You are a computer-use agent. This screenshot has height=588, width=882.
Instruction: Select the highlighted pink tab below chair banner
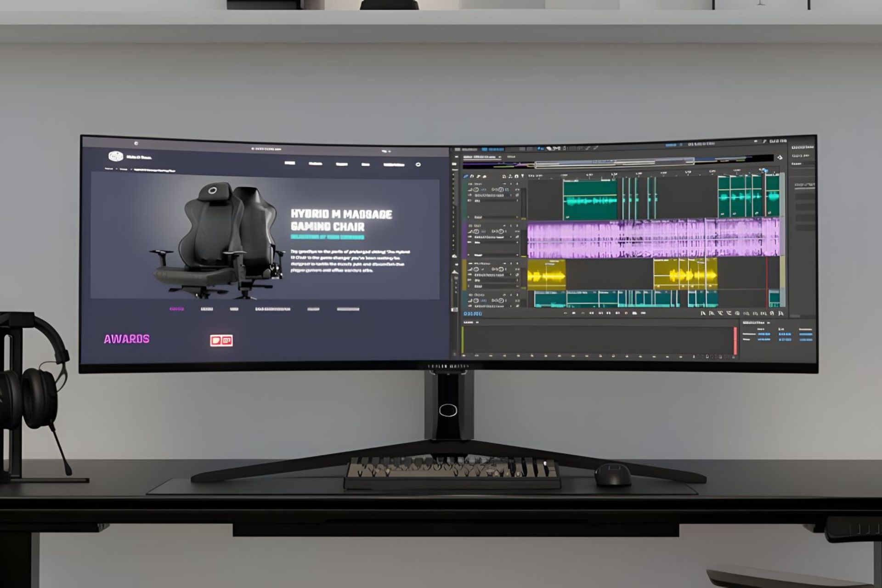[177, 309]
